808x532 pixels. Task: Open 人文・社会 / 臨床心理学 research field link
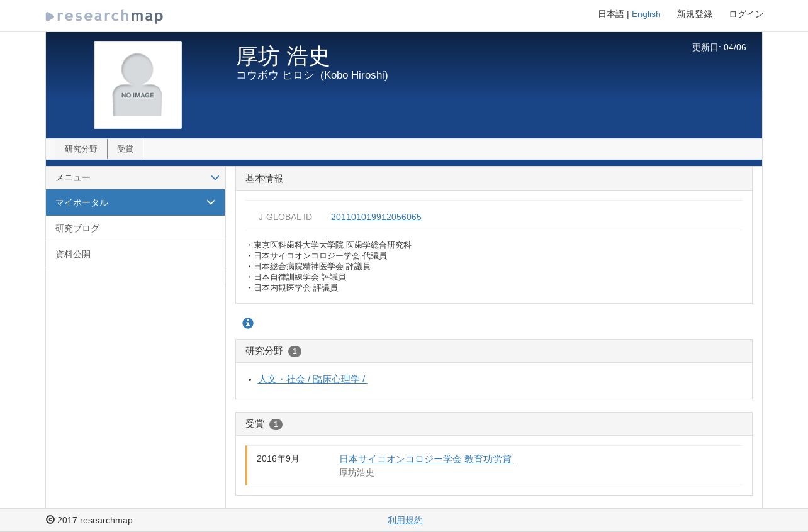pos(312,379)
